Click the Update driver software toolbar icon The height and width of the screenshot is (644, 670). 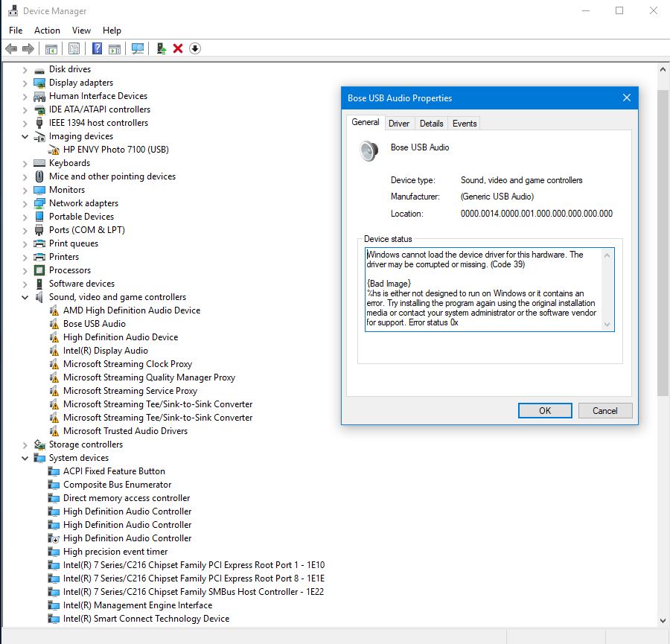click(x=160, y=48)
